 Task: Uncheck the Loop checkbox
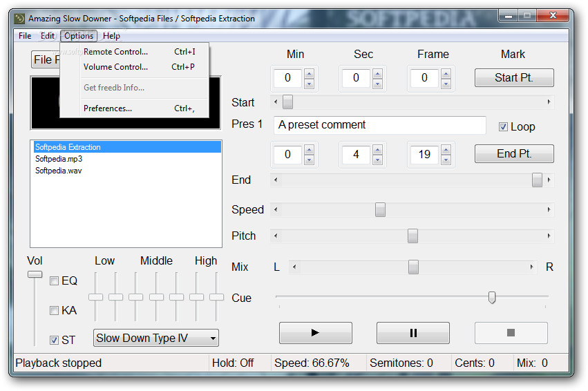click(x=503, y=126)
